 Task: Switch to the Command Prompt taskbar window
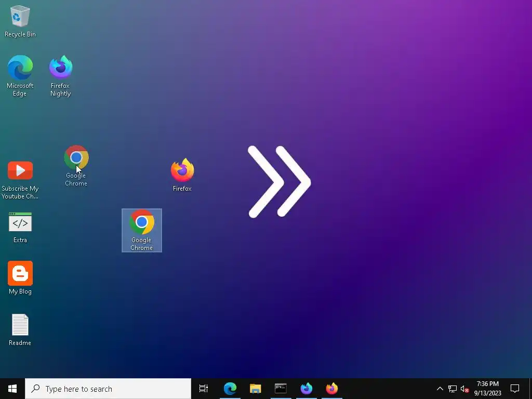coord(281,389)
